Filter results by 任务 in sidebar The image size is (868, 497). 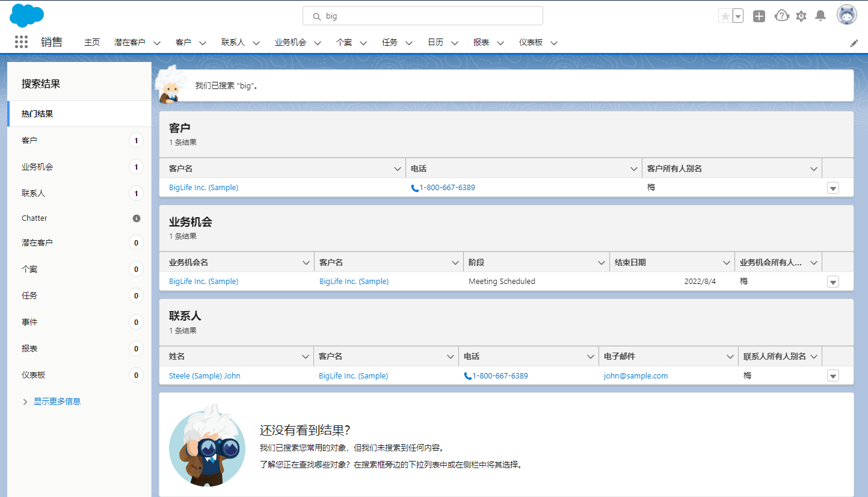79,295
